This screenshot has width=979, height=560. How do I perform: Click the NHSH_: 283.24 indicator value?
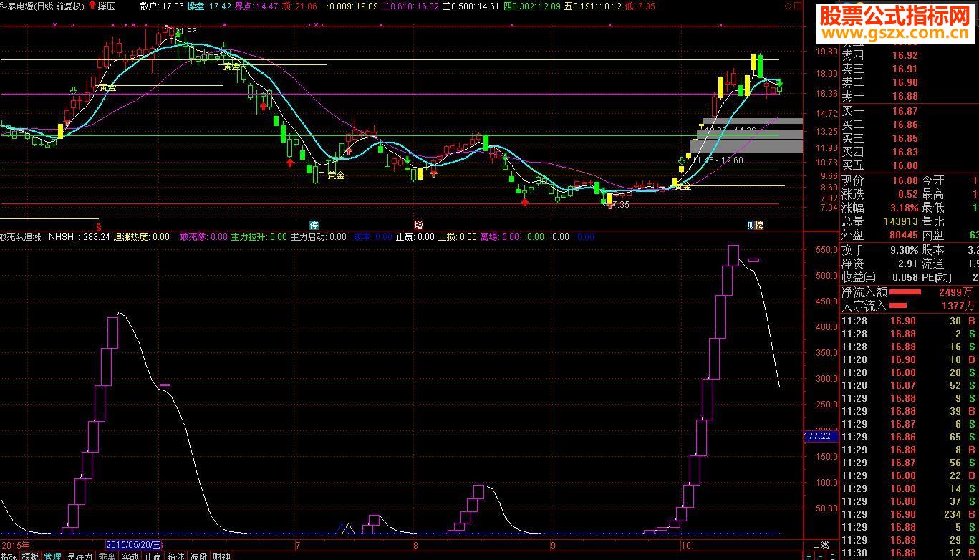tap(79, 237)
